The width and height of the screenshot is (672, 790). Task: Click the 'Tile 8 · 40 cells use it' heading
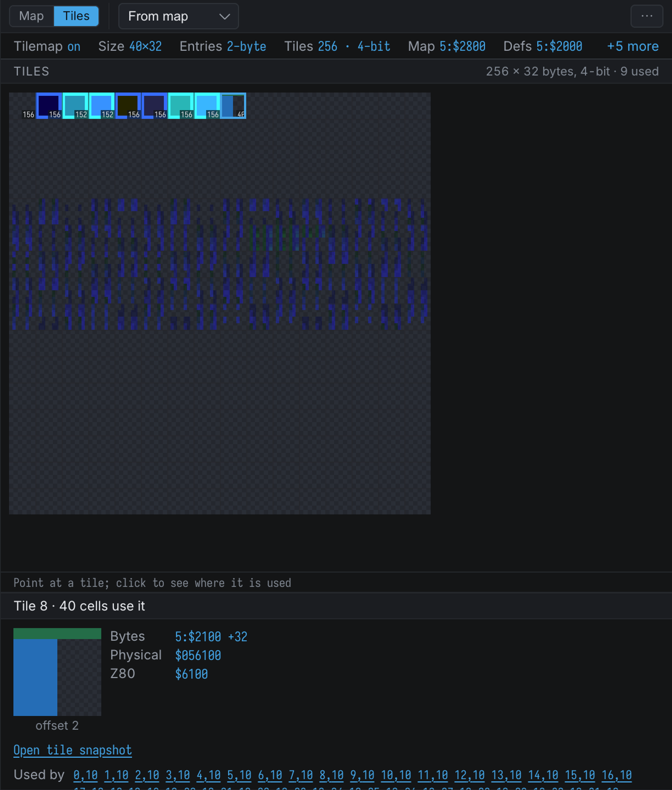(79, 606)
